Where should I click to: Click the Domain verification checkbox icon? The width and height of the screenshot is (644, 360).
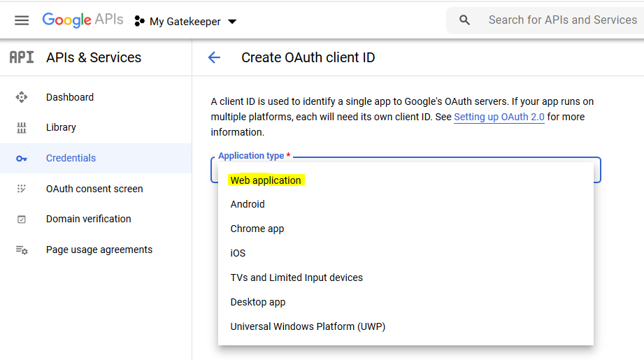pyautogui.click(x=22, y=219)
